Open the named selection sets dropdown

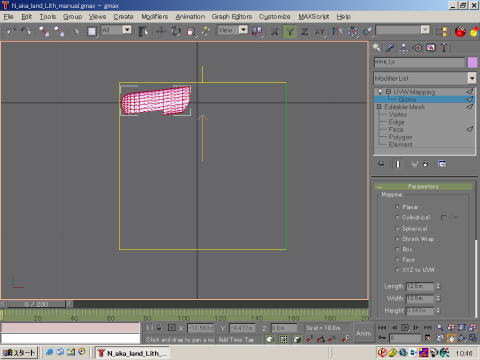click(x=425, y=30)
